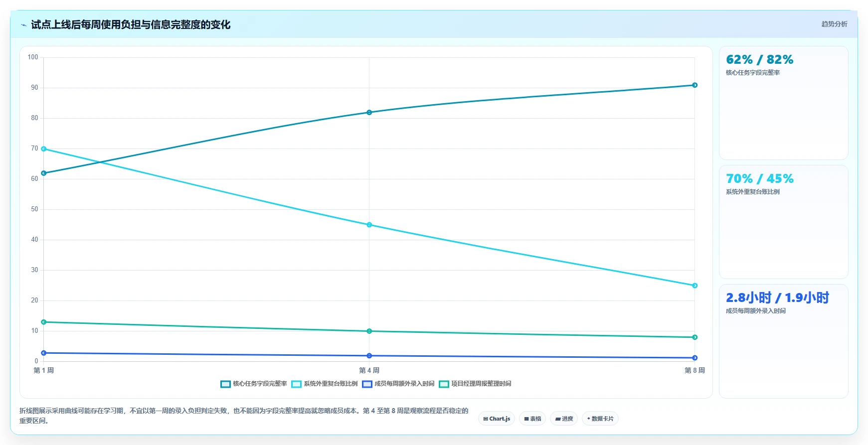Click the chart title 试点上线后每周使用负担与信息完整度的变化
This screenshot has width=868, height=445.
pyautogui.click(x=131, y=25)
